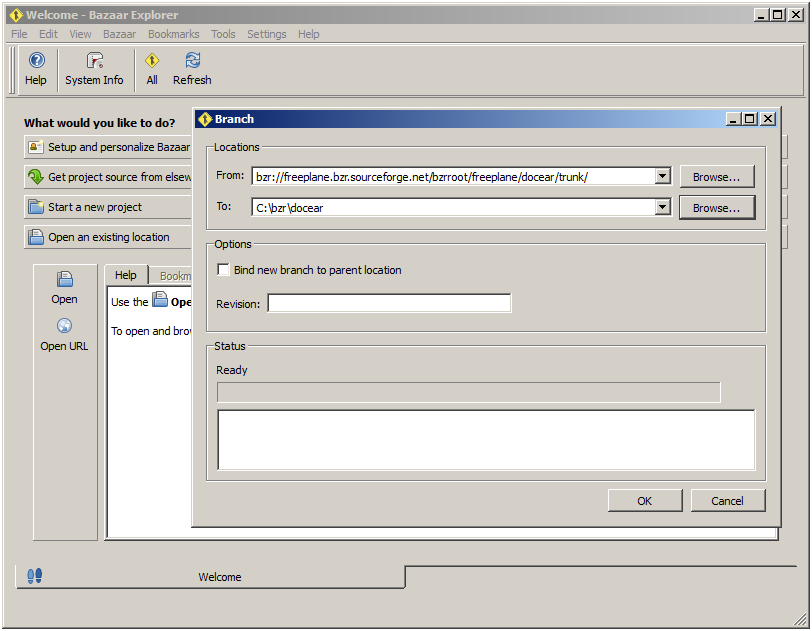This screenshot has width=812, height=631.
Task: Click the Setup and personalize Bazaar icon
Action: pyautogui.click(x=36, y=147)
